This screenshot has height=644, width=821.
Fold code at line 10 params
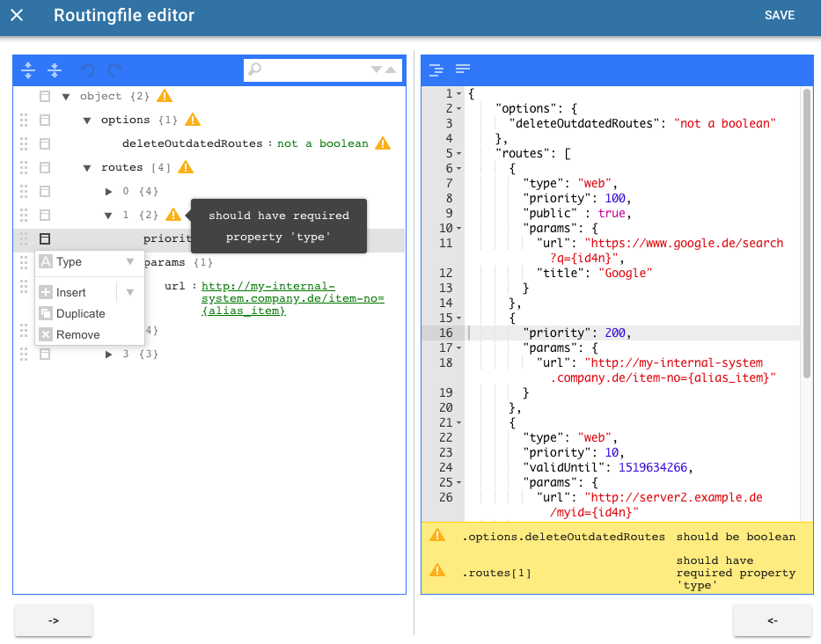coord(459,228)
